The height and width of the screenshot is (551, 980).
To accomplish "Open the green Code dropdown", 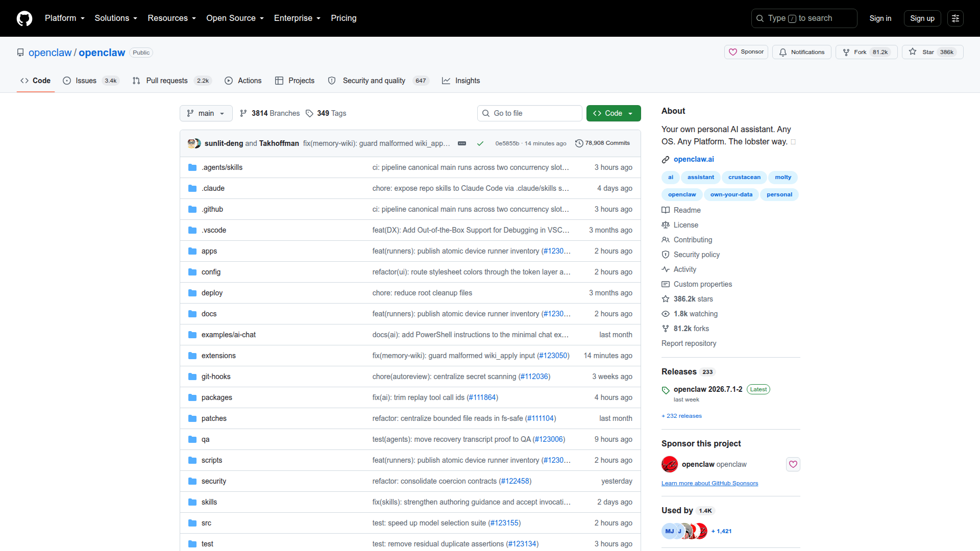I will point(614,113).
